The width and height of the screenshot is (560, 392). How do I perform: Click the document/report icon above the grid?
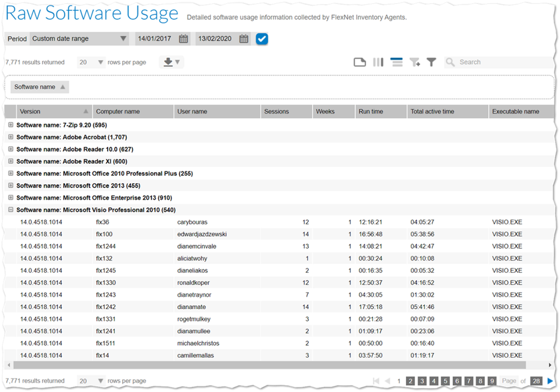coord(359,62)
